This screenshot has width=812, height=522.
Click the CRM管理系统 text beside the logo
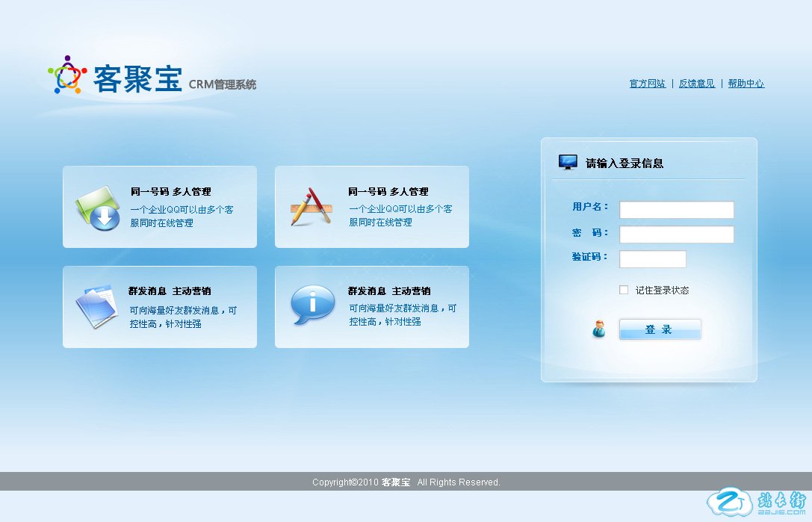222,84
